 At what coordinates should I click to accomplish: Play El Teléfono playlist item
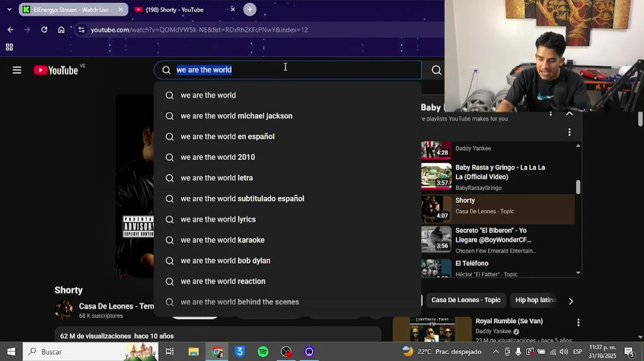coord(498,268)
